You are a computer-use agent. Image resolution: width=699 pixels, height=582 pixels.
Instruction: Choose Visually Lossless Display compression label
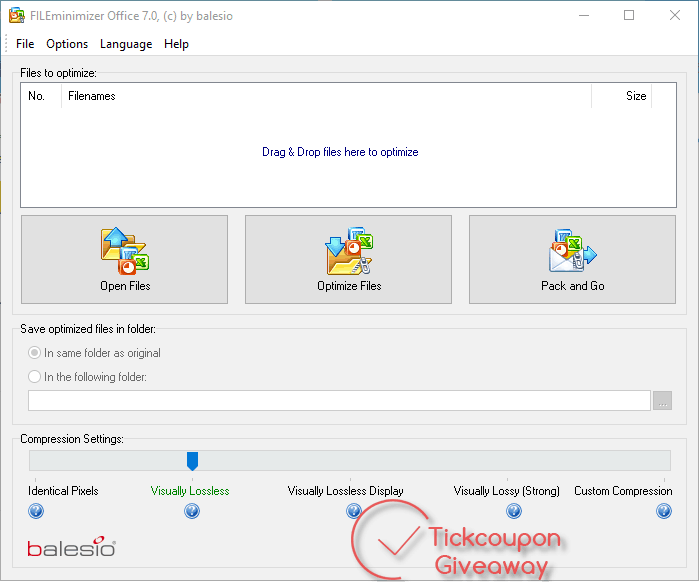345,491
